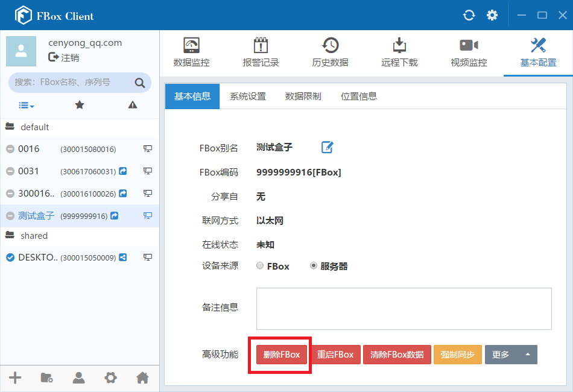Screen dimensions: 573x392
Task: Click the refresh icon in title bar
Action: 469,15
